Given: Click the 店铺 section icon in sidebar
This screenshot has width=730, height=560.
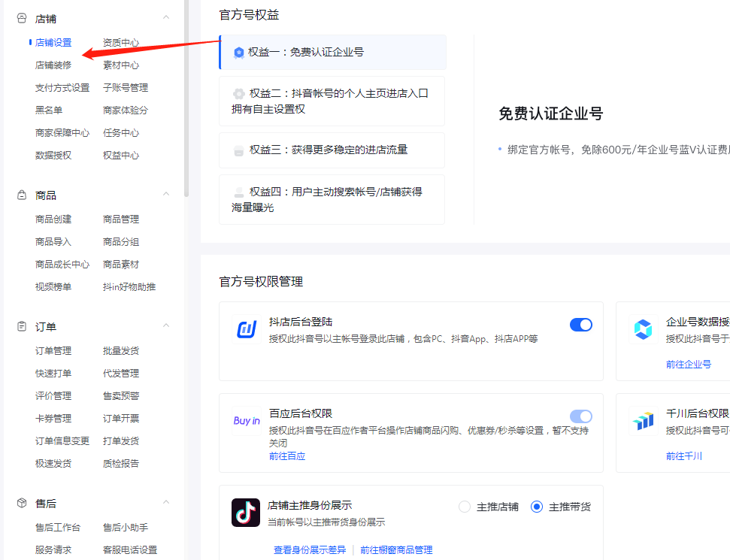Looking at the screenshot, I should [21, 18].
